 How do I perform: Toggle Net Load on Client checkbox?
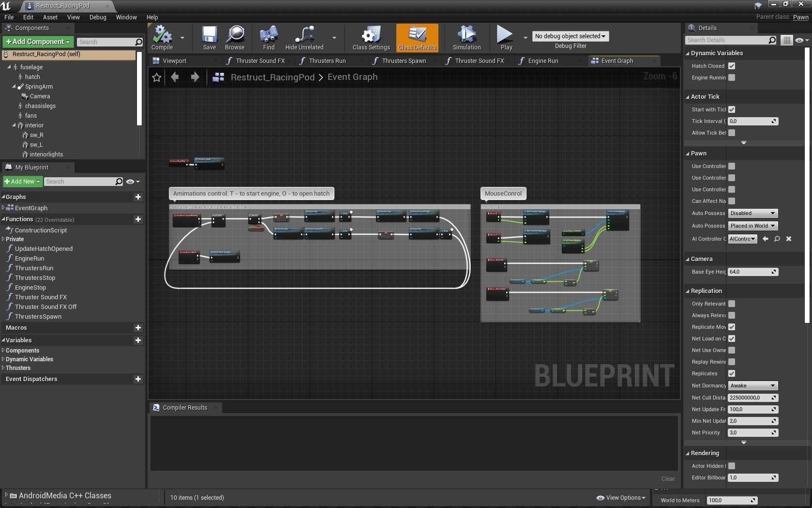click(732, 339)
